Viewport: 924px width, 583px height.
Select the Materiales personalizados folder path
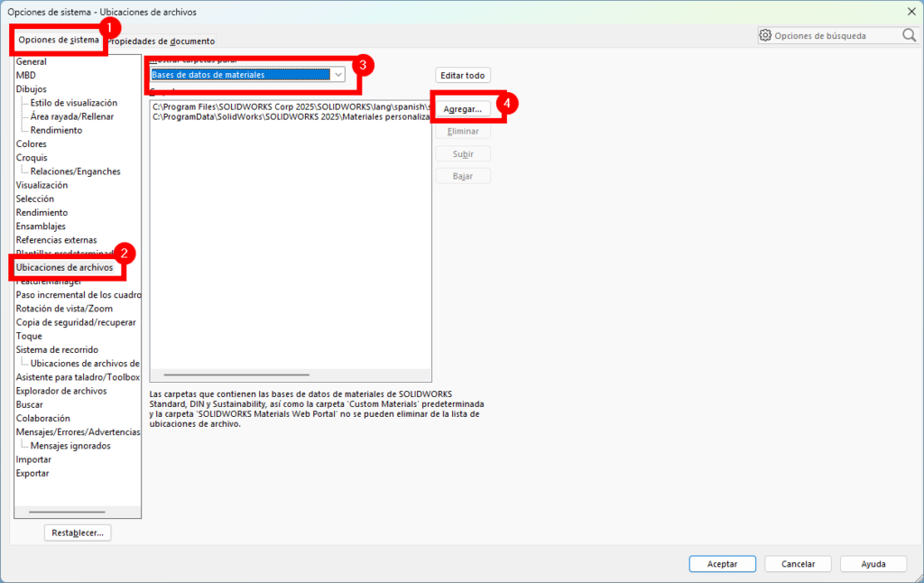coord(289,118)
